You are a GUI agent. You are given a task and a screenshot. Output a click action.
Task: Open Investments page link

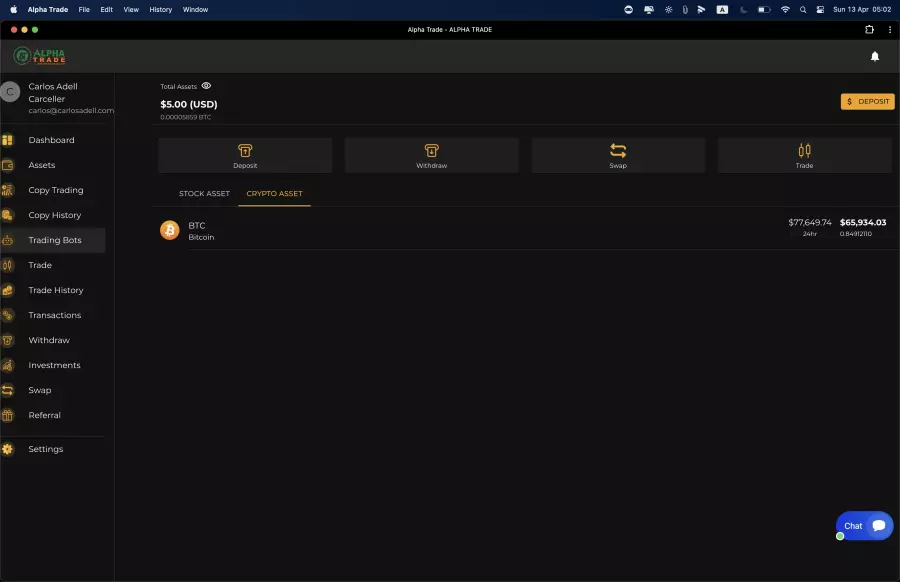click(x=55, y=365)
